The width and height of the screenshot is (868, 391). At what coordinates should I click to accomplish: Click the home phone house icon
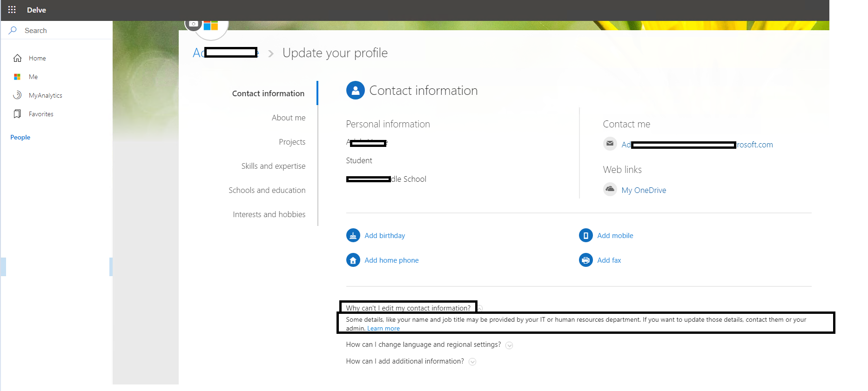(353, 260)
